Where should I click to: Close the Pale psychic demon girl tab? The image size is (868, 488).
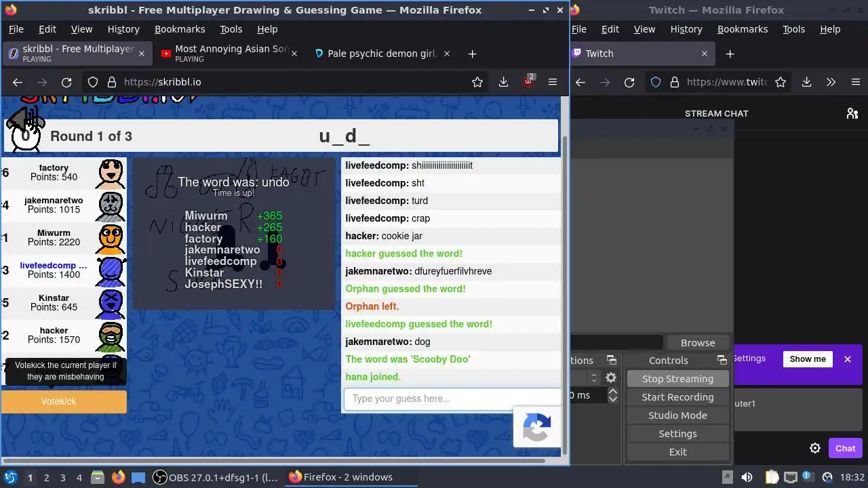coord(447,54)
